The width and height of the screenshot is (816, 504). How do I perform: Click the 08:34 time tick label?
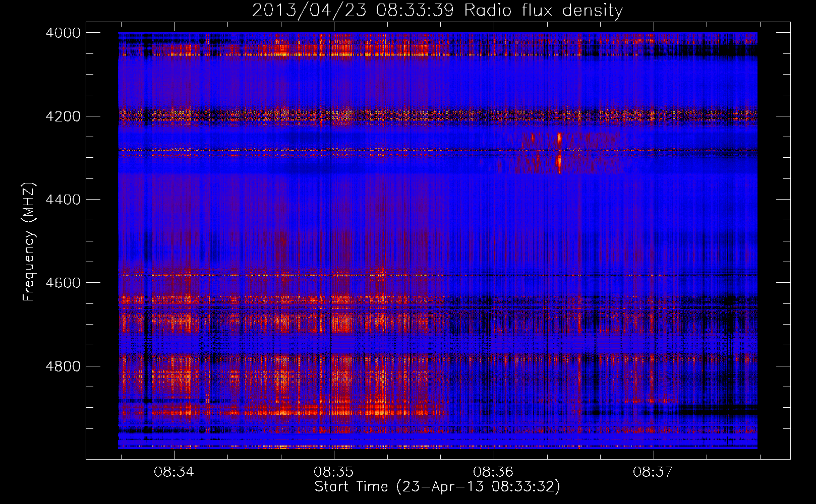(x=174, y=472)
